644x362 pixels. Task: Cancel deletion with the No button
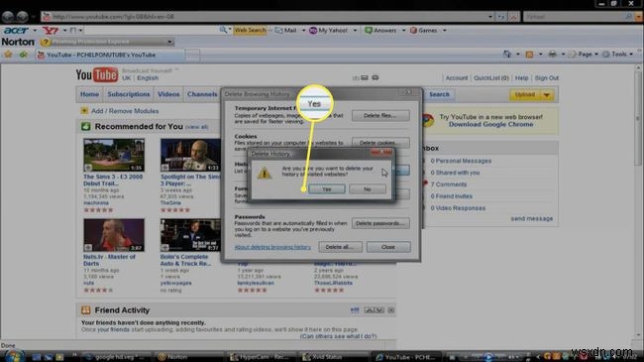tap(368, 189)
